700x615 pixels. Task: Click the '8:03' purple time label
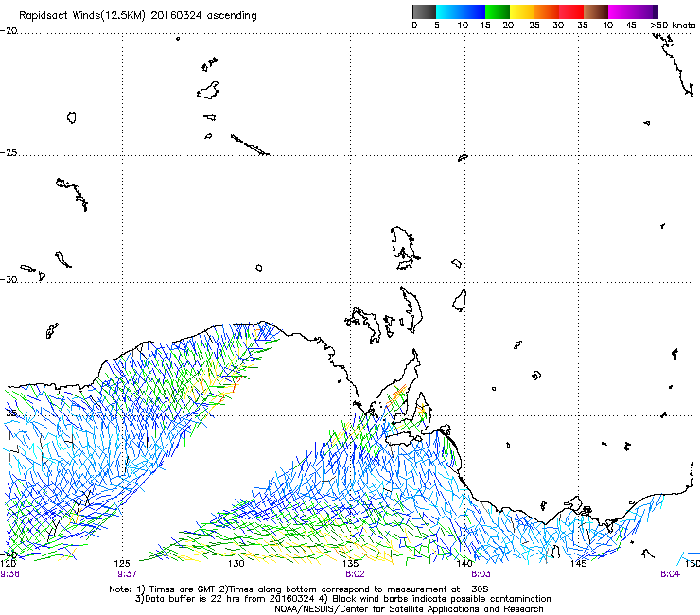[481, 574]
